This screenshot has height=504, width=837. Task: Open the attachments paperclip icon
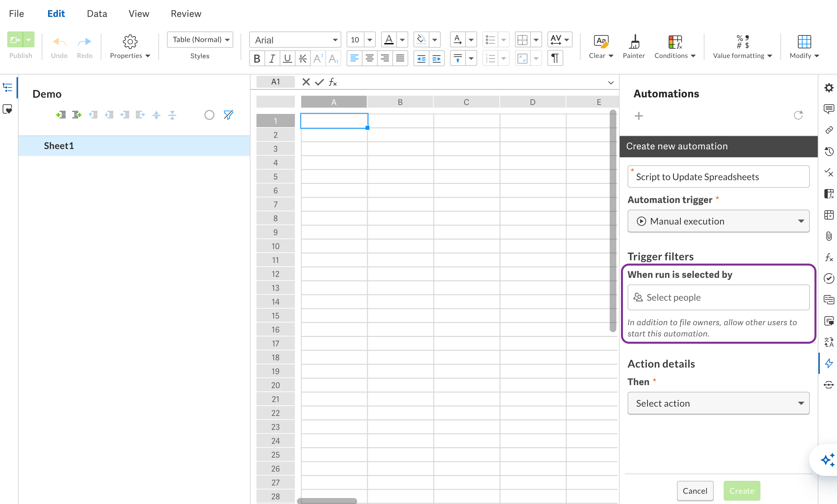click(x=829, y=236)
